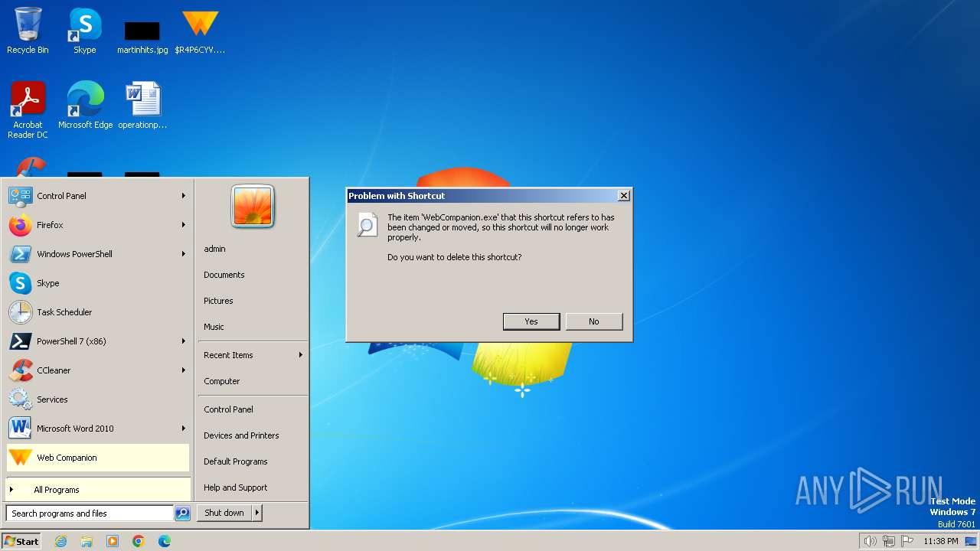
Task: Click the search magnifier button
Action: (182, 514)
